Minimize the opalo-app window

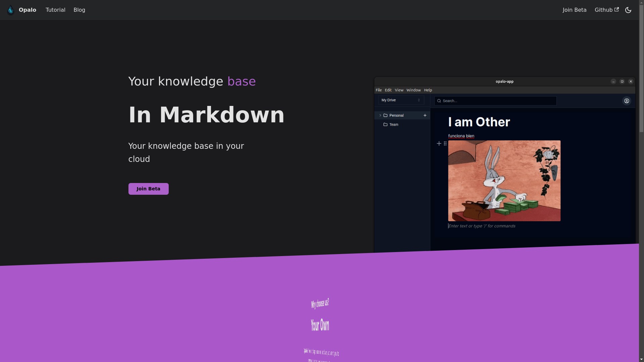point(613,81)
